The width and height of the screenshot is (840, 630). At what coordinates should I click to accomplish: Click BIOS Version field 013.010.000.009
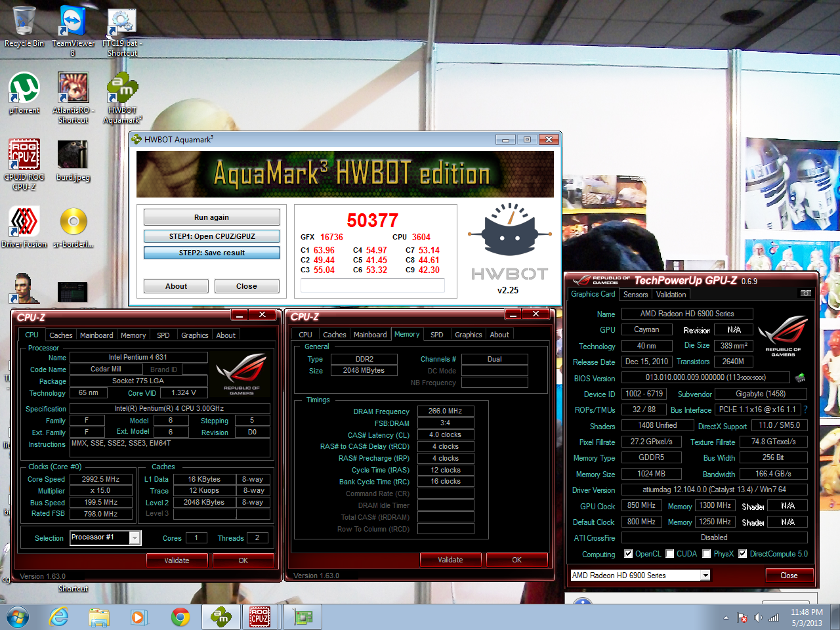(x=705, y=377)
